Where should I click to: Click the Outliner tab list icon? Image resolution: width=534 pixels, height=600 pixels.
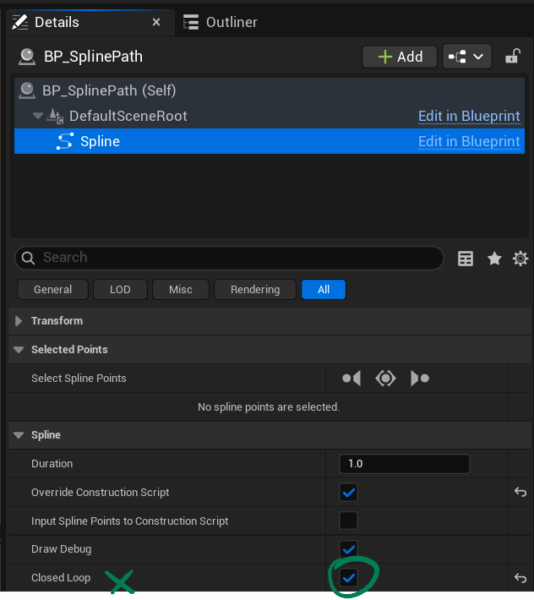(x=190, y=22)
